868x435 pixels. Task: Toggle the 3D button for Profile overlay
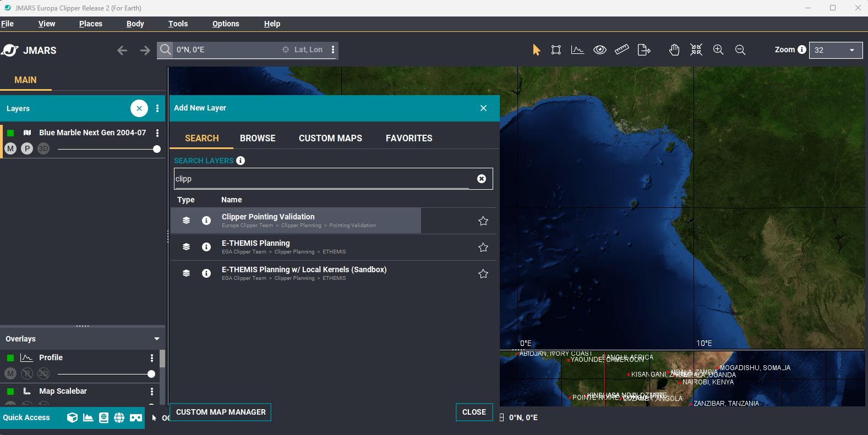[43, 373]
